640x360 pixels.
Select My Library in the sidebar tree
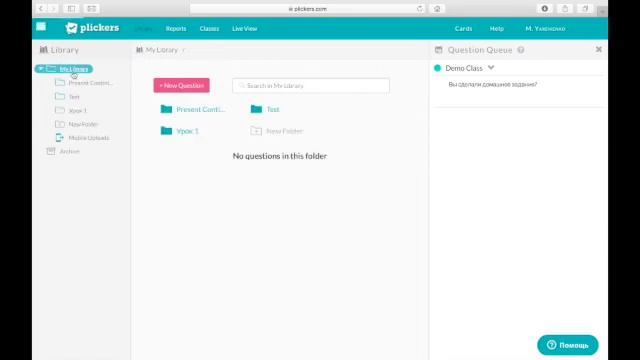[73, 69]
